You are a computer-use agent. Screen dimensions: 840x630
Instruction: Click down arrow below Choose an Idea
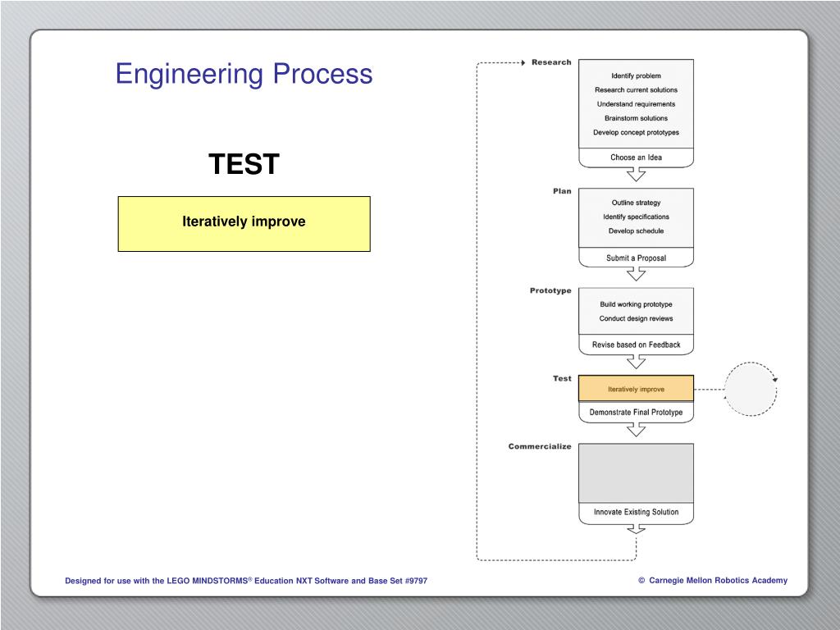point(636,174)
